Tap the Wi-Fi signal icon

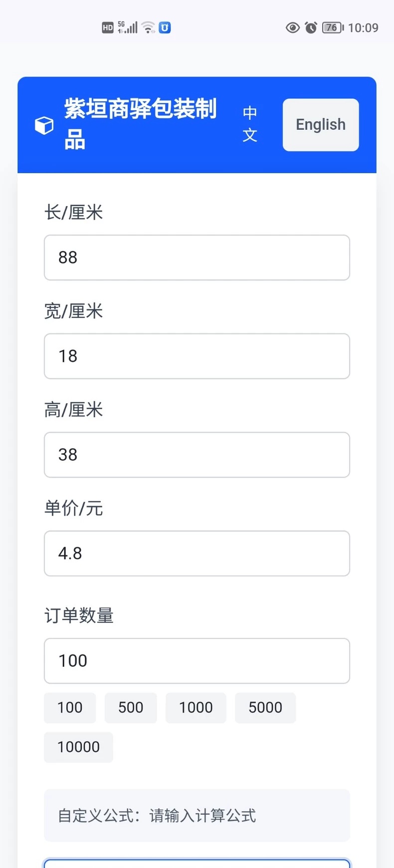click(x=148, y=27)
